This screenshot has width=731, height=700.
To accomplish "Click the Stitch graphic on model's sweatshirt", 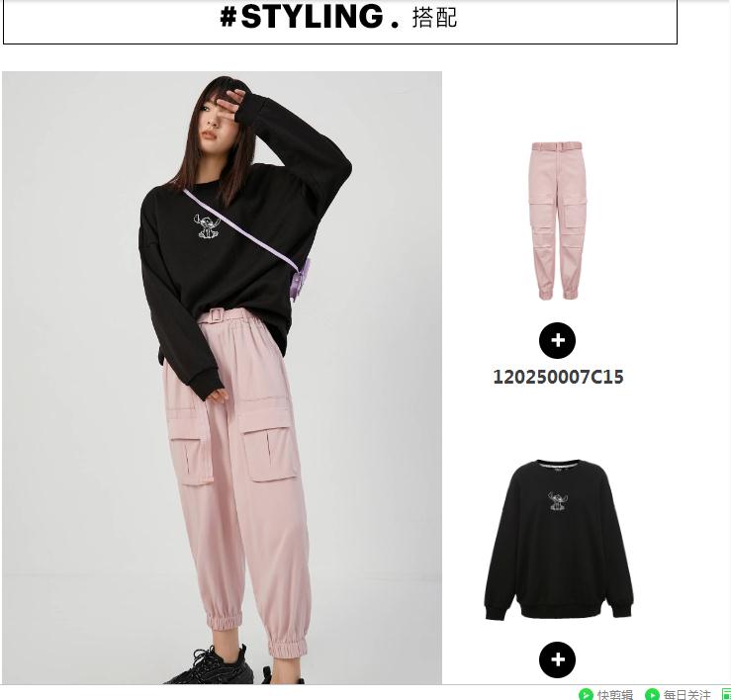I will pos(207,226).
